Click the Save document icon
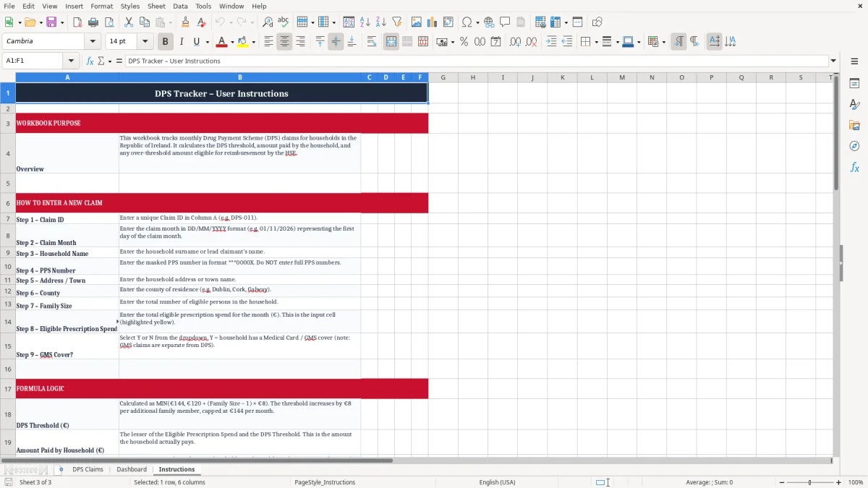Screen dimensions: 868x488 [x=51, y=22]
